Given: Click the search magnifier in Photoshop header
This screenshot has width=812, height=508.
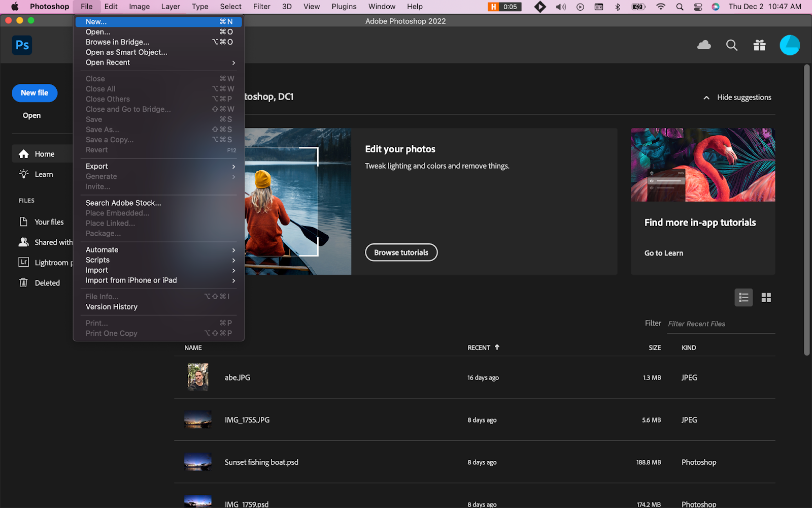Looking at the screenshot, I should click(731, 45).
